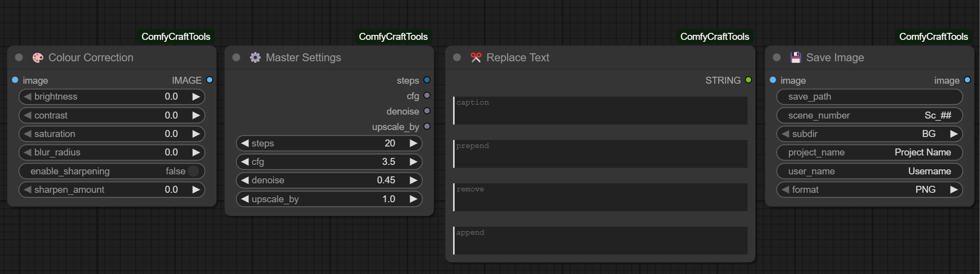Collapse the Save Image node via its grey dot
Viewport: 980px width, 274px height.
(x=776, y=57)
